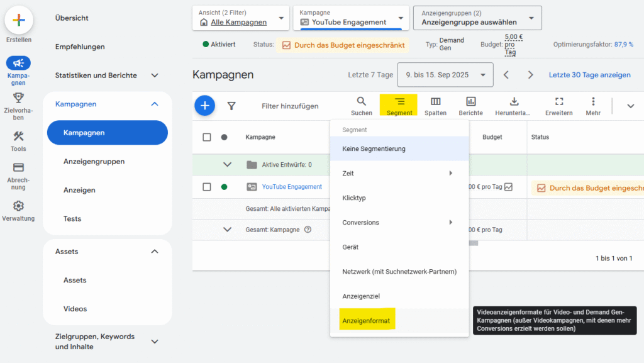Open Zielvorhaben trophy icon in sidebar
Viewport: 644px width, 363px height.
coord(18,98)
